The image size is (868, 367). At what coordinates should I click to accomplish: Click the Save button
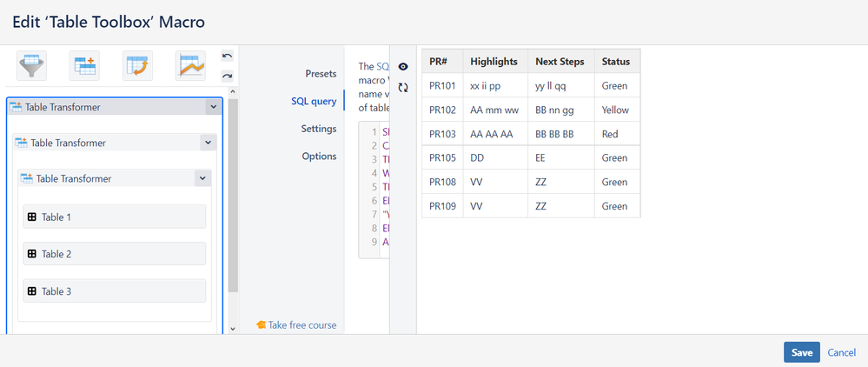pyautogui.click(x=802, y=352)
